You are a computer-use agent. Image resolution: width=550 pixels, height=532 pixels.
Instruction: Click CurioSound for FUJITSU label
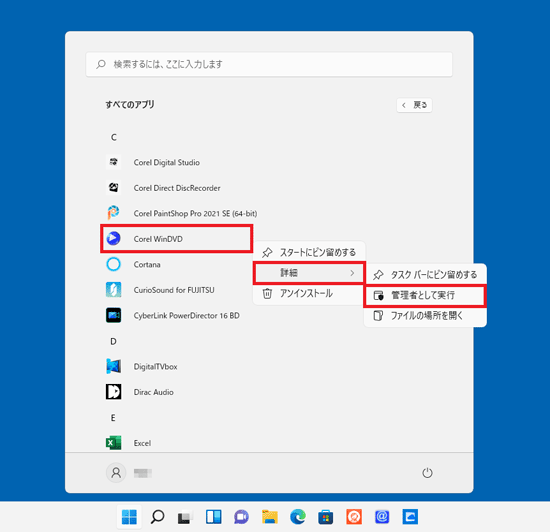pyautogui.click(x=174, y=290)
